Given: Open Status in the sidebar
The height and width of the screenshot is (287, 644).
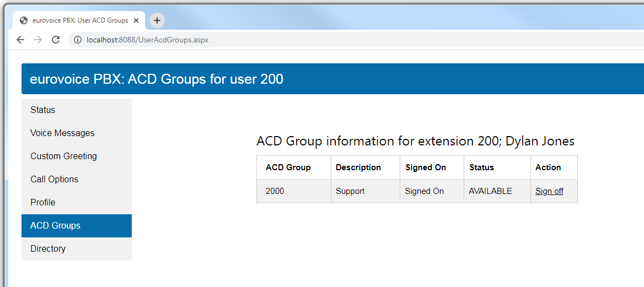Looking at the screenshot, I should pos(43,110).
